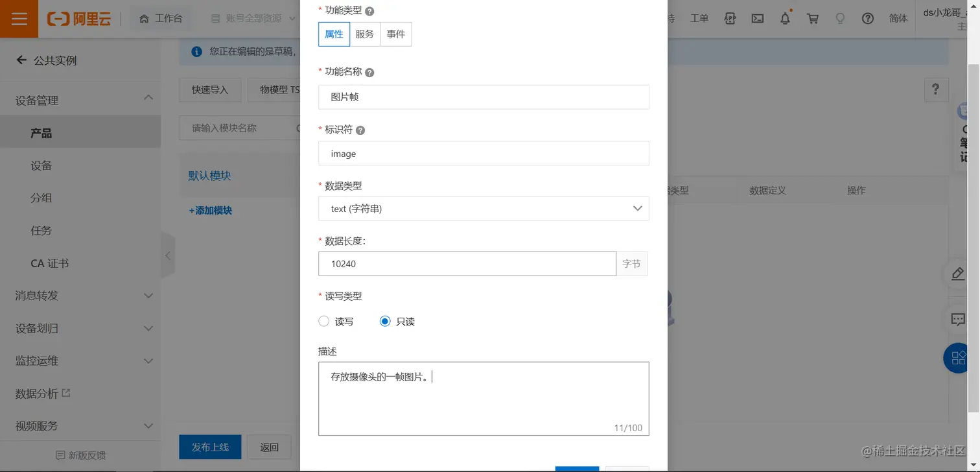This screenshot has height=472, width=980.
Task: Click the pencil edit floating icon
Action: pyautogui.click(x=958, y=274)
